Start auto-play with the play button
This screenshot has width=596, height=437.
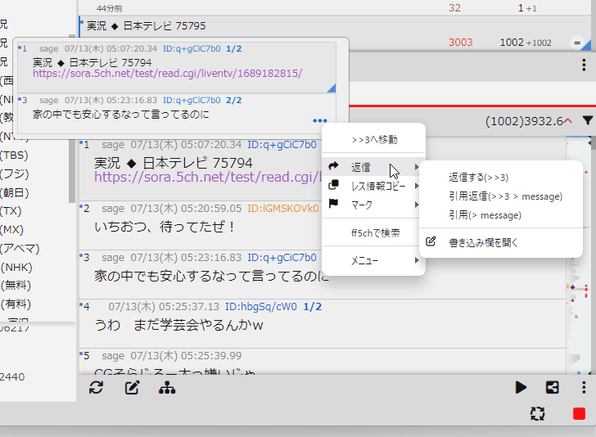[x=520, y=388]
